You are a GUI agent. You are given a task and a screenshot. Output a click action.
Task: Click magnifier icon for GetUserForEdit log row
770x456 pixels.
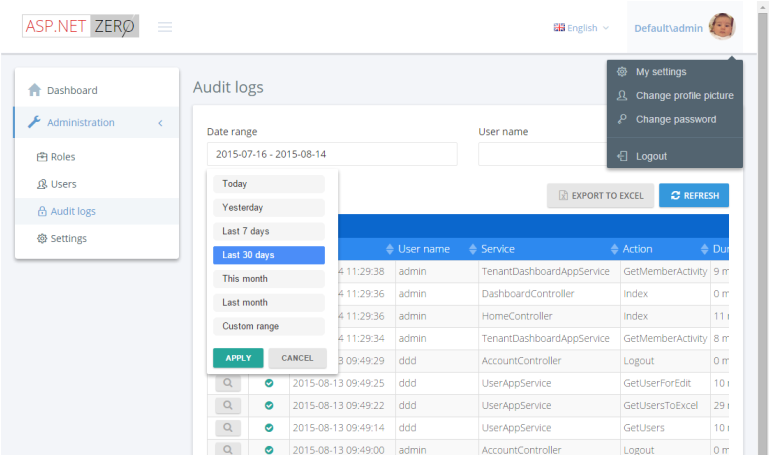[228, 382]
